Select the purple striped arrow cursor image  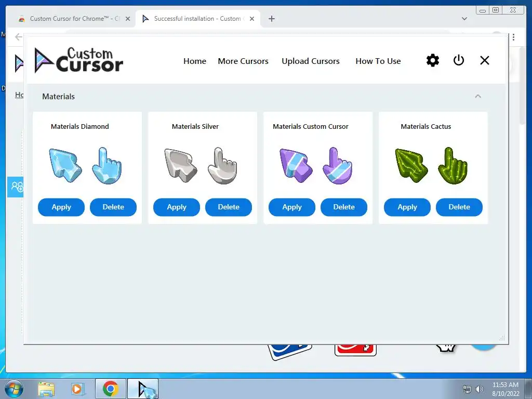[296, 166]
